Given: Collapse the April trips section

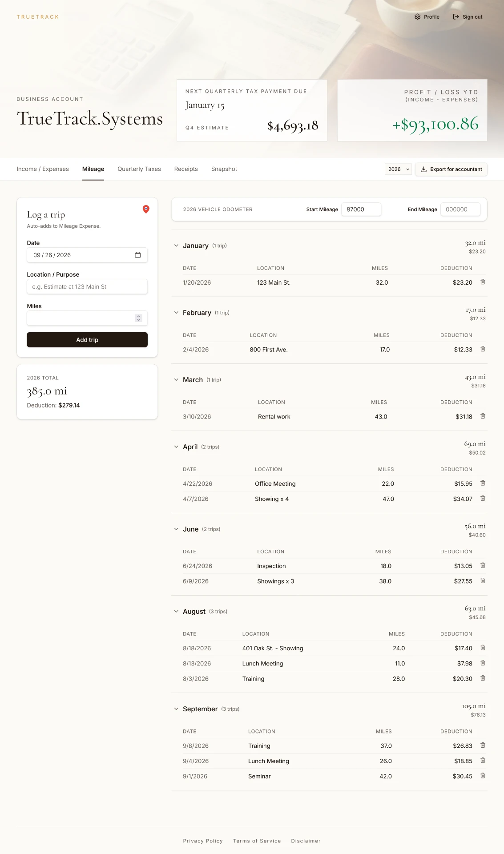Looking at the screenshot, I should pos(176,447).
